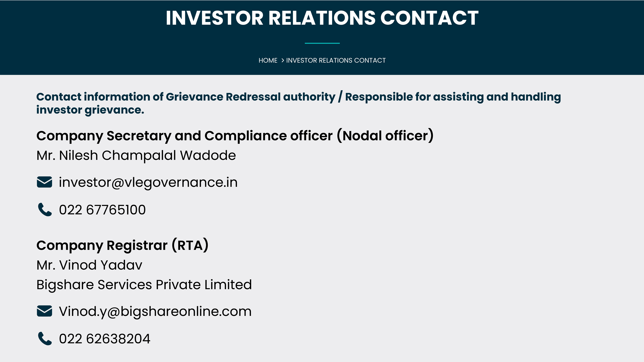The height and width of the screenshot is (362, 644).
Task: Click the INVESTOR RELATIONS CONTACT breadcrumb item
Action: (x=336, y=60)
